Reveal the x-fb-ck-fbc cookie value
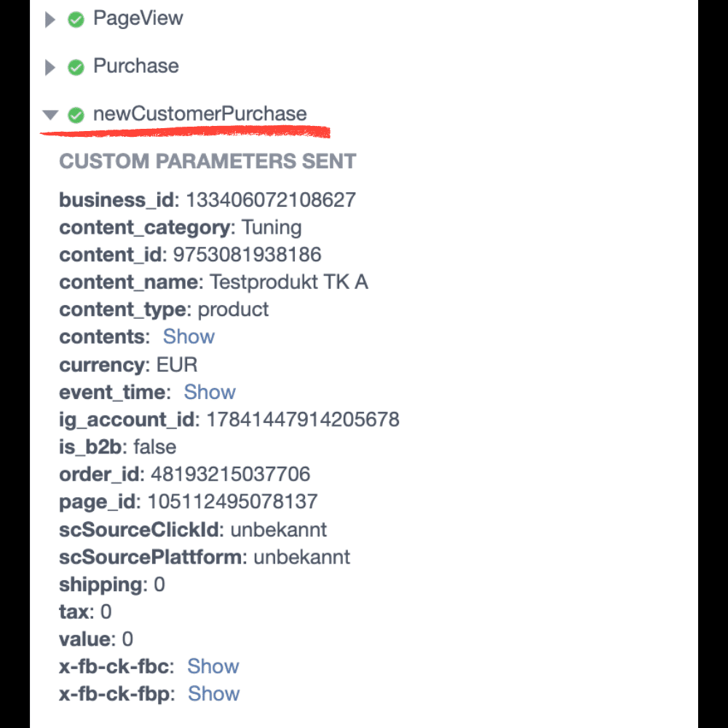The height and width of the screenshot is (728, 728). coord(213,666)
